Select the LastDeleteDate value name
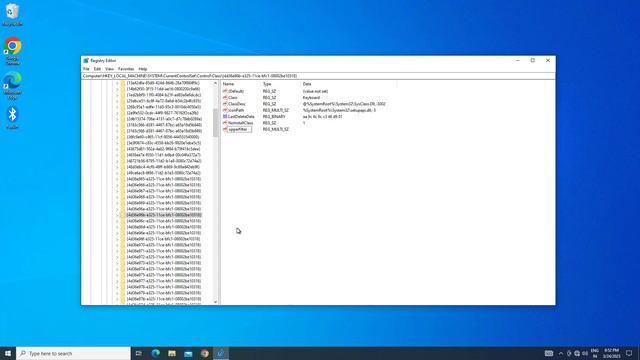640x360 pixels. (x=241, y=116)
